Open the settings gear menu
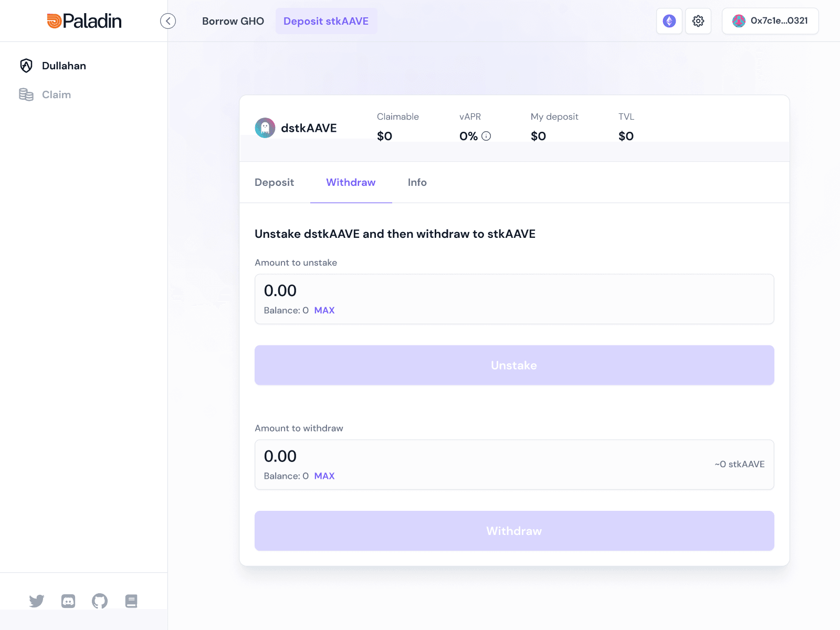Image resolution: width=840 pixels, height=630 pixels. [698, 21]
